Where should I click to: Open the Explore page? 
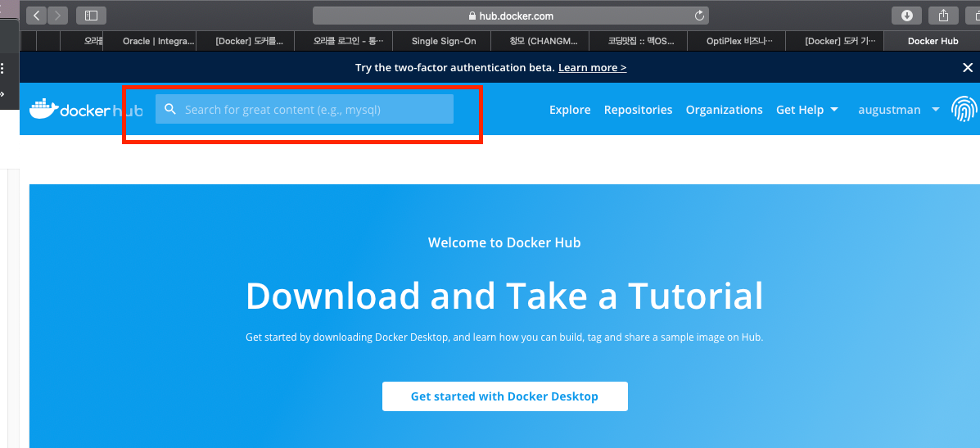(570, 110)
